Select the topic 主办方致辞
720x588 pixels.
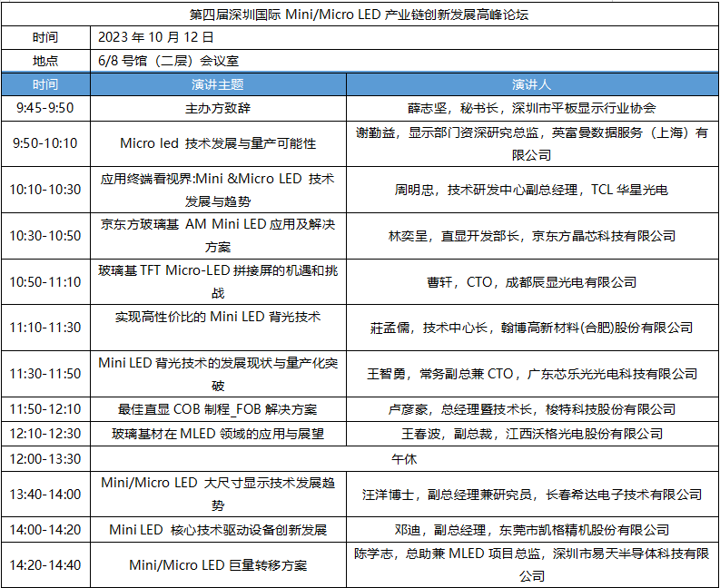[218, 108]
